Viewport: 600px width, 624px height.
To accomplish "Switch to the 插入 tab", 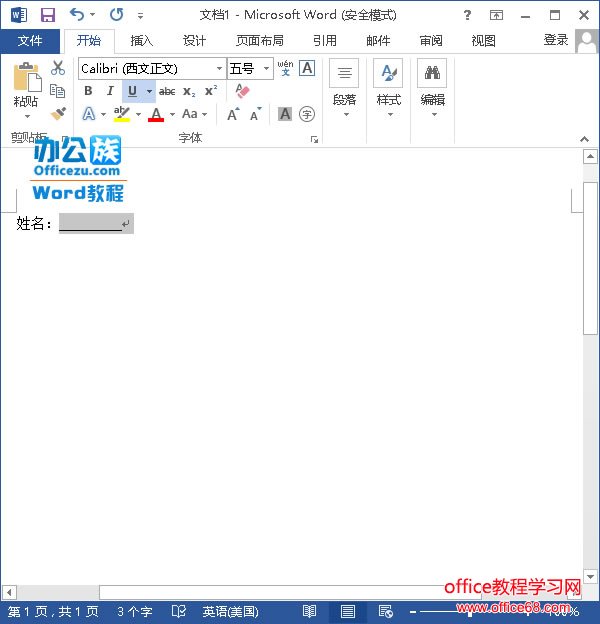I will (x=141, y=41).
